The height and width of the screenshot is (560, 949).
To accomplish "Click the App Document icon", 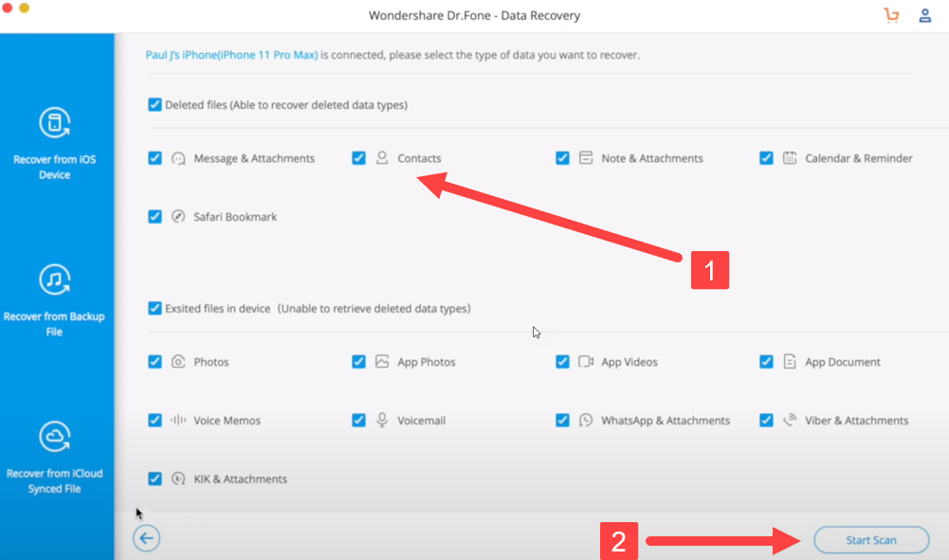I will click(790, 362).
